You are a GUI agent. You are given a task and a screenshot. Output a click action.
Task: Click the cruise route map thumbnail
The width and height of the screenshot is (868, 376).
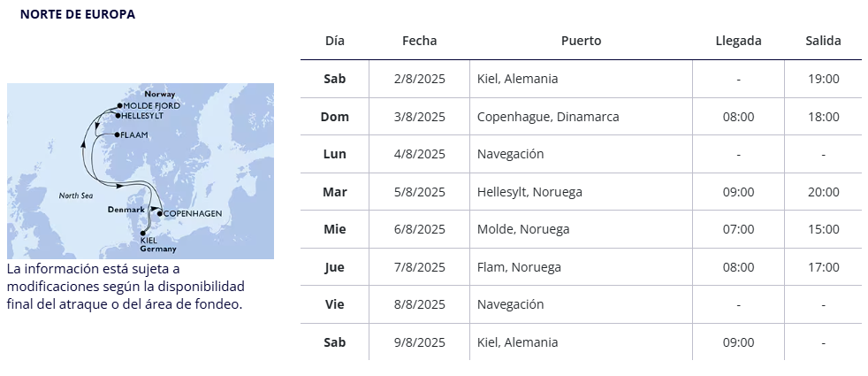pos(141,171)
